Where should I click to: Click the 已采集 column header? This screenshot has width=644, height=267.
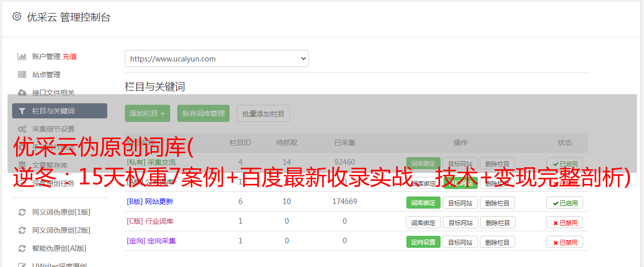[345, 143]
